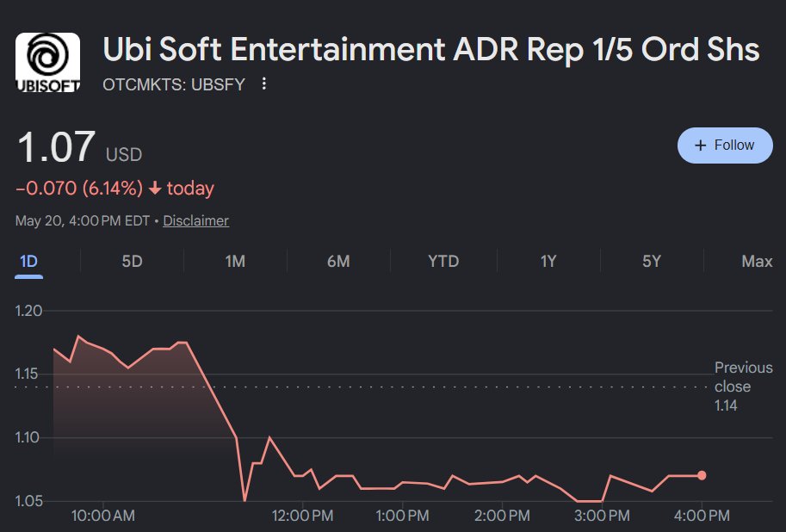Click the OTCMKTS: UBSFY ticker text
This screenshot has height=532, width=786.
174,84
